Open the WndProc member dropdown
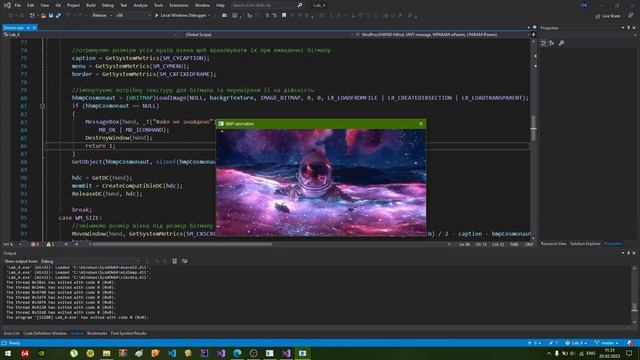The width and height of the screenshot is (640, 360). [442, 35]
